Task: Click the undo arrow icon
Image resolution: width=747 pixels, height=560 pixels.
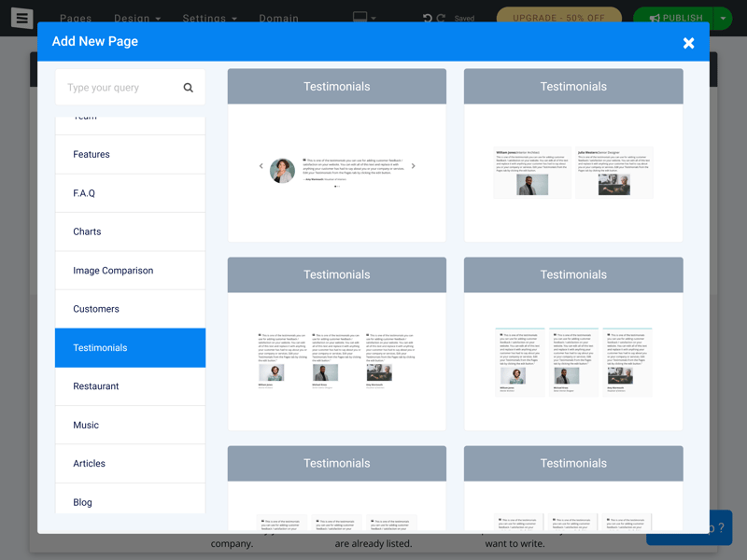Action: 427,18
